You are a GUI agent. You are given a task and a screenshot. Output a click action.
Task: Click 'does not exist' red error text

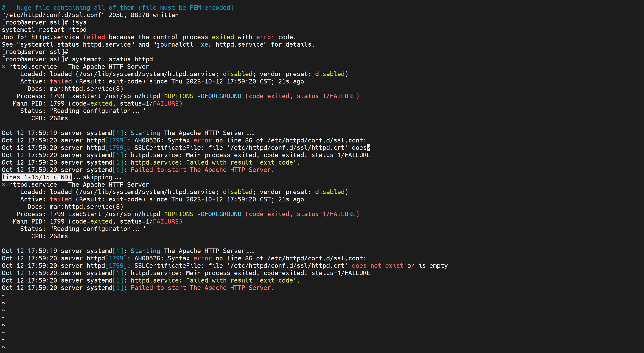[x=378, y=266]
